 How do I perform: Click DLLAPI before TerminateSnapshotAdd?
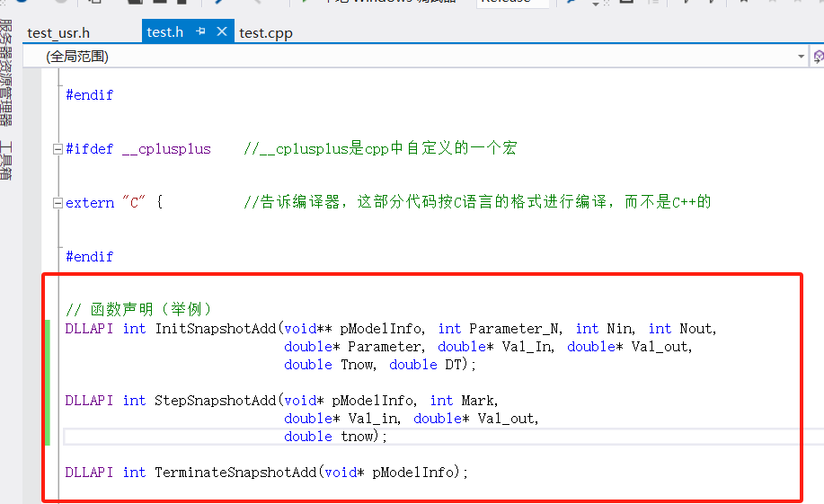pos(89,473)
